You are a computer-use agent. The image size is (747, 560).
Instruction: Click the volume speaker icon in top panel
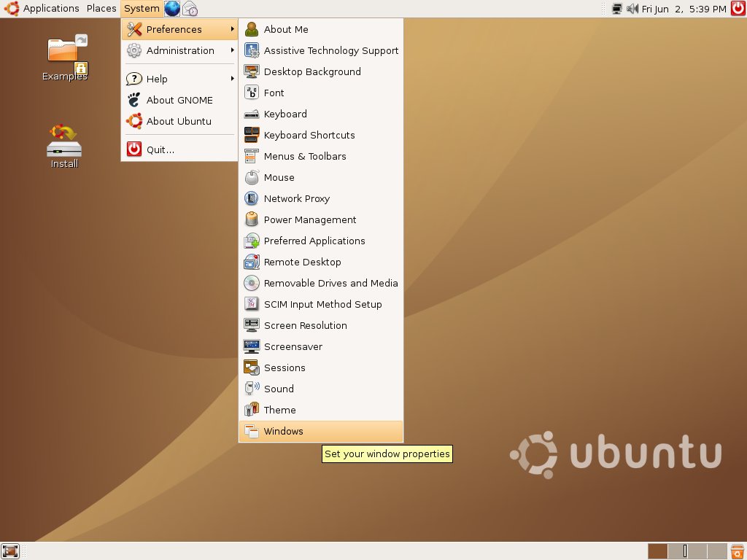632,9
